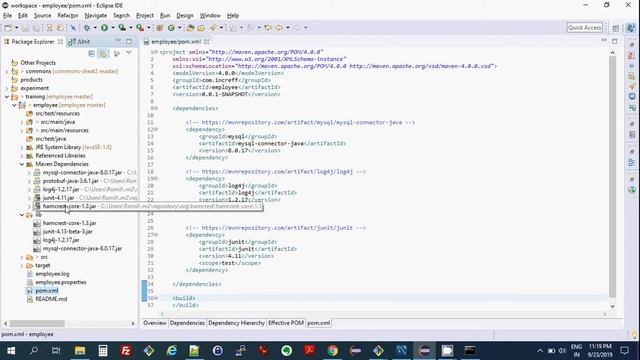Screen dimensions: 640x360
Task: Select junit-4.13-beta-3.jar under lib
Action: tap(67, 232)
